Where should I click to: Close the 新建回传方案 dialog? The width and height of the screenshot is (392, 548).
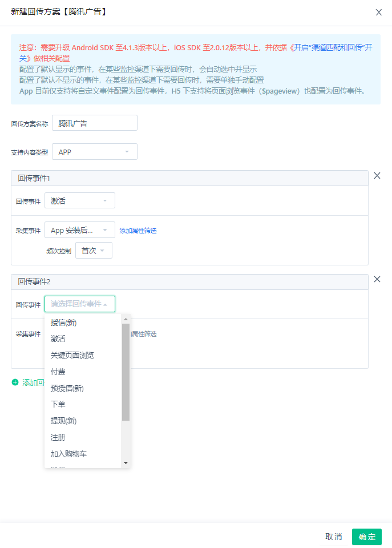pos(379,13)
